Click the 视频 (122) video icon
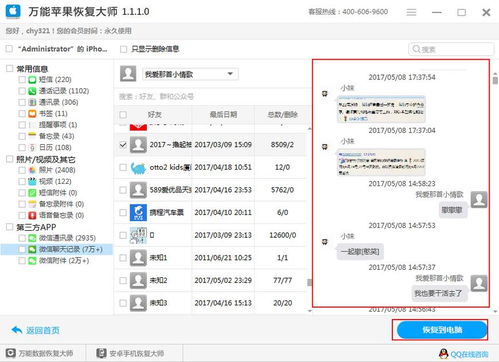The width and height of the screenshot is (499, 362). 32,181
